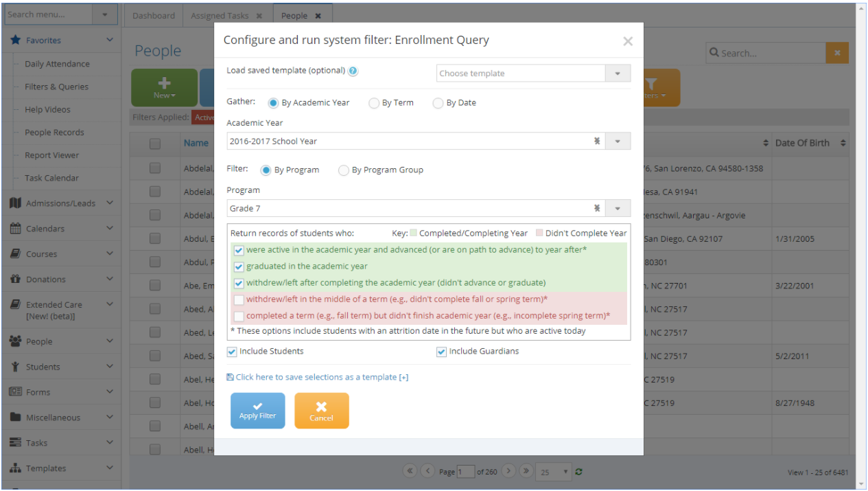Select the By Program Group radio button
The height and width of the screenshot is (491, 868).
tap(344, 170)
